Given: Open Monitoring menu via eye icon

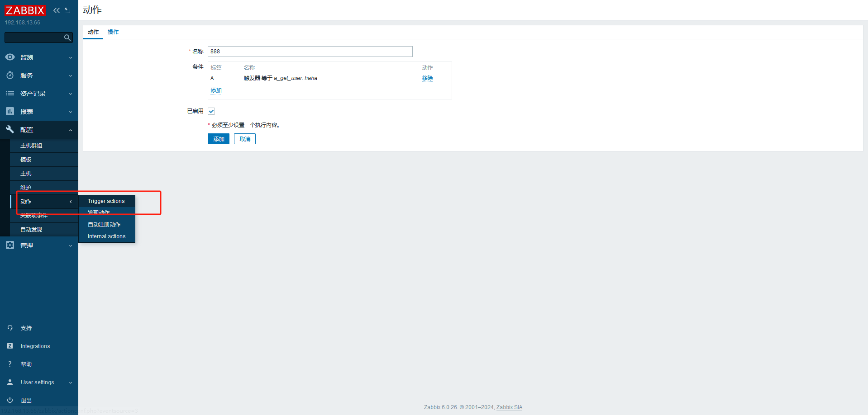Looking at the screenshot, I should (10, 57).
